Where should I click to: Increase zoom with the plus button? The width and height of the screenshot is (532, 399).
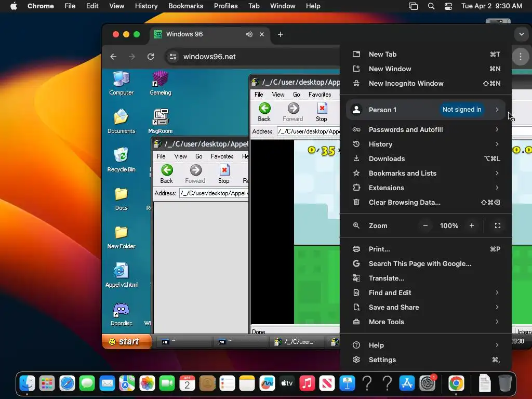(472, 225)
